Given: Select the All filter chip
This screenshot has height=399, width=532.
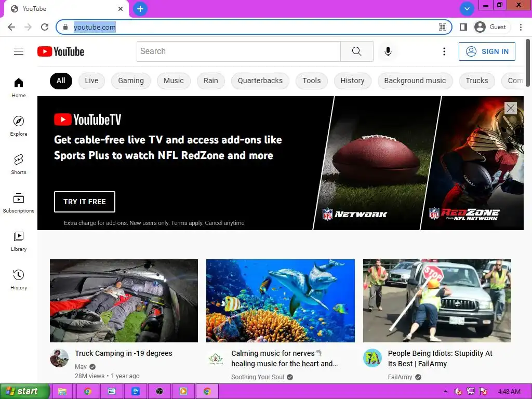Looking at the screenshot, I should [x=61, y=81].
